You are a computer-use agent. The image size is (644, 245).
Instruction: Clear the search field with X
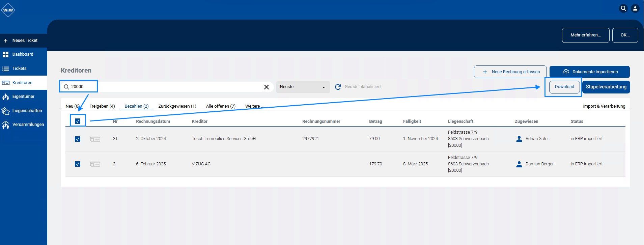point(267,87)
